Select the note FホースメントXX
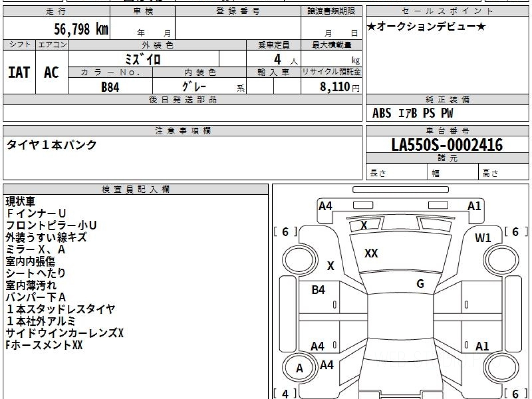This screenshot has width=532, height=399. coord(44,345)
